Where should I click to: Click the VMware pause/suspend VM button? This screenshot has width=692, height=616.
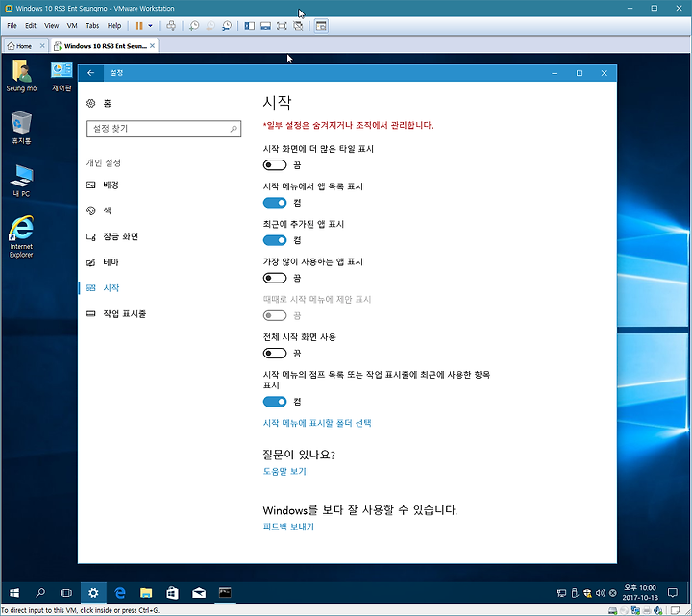click(x=138, y=26)
